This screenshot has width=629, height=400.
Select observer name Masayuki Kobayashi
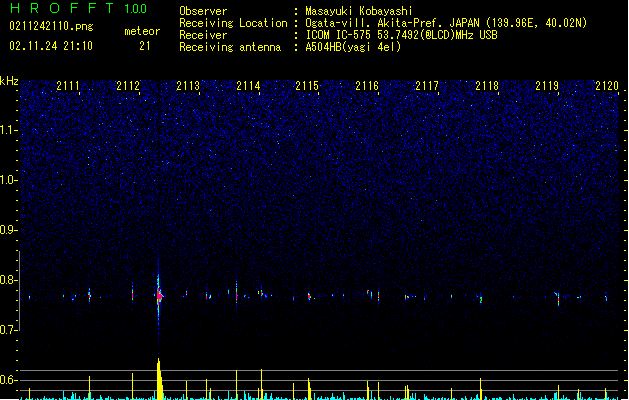coord(359,11)
